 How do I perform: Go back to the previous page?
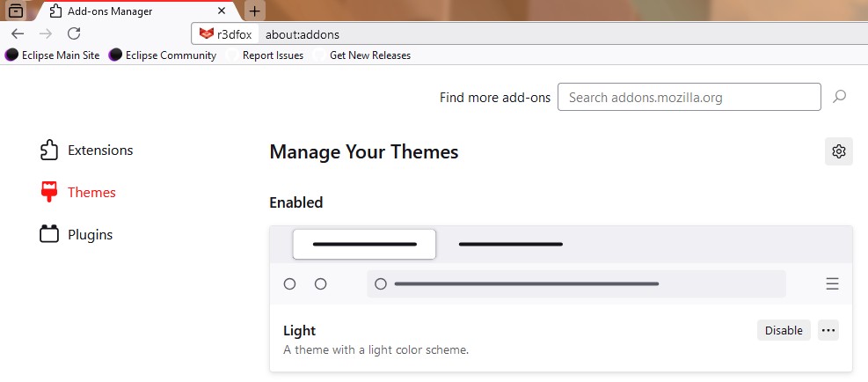click(x=18, y=33)
